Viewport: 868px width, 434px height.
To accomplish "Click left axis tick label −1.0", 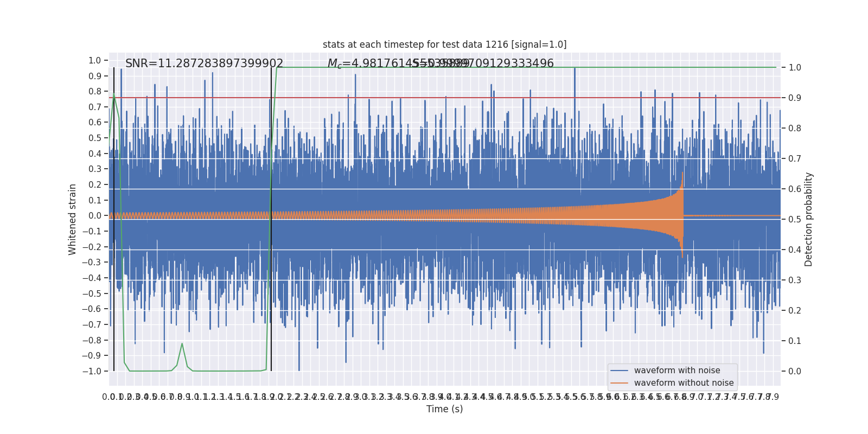I will point(92,371).
